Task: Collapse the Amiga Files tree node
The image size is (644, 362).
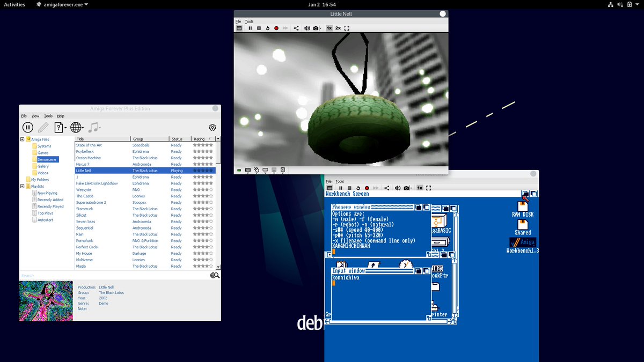Action: click(23, 139)
